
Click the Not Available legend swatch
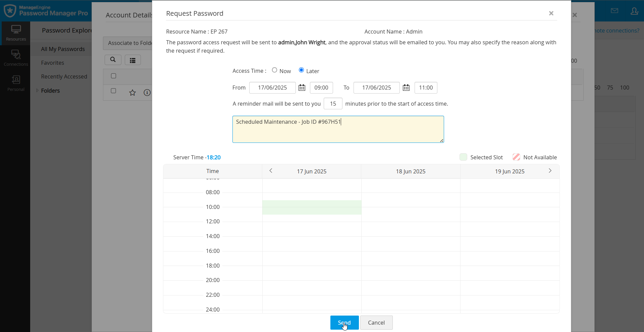[516, 157]
